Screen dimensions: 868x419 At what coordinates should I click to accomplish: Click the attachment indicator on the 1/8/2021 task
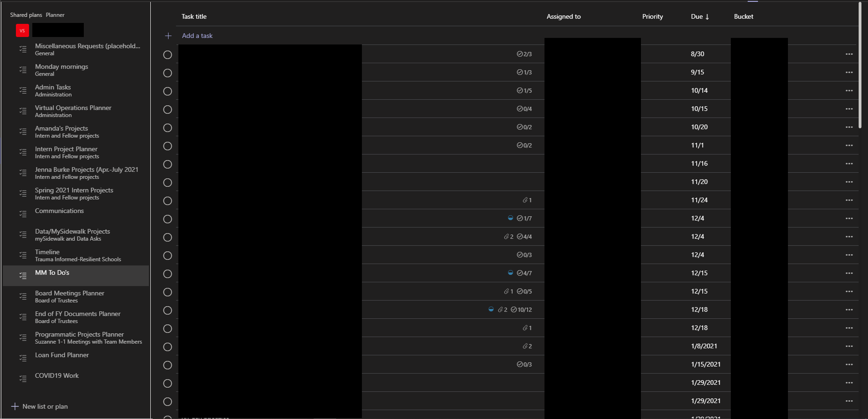coord(527,346)
